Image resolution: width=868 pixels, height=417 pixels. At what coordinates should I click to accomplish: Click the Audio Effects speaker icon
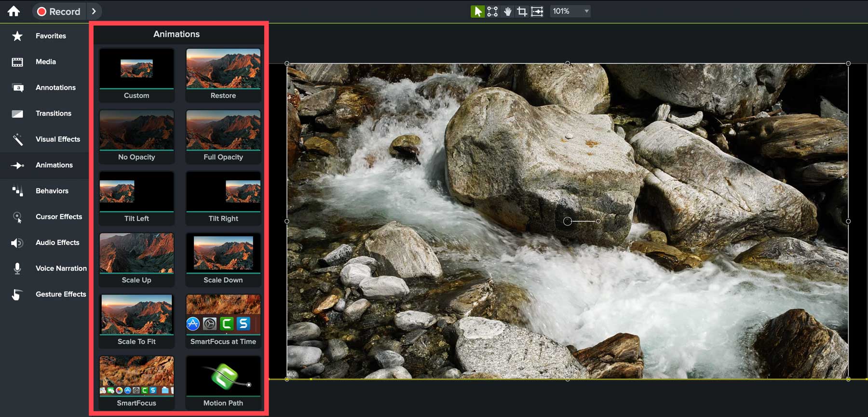17,242
